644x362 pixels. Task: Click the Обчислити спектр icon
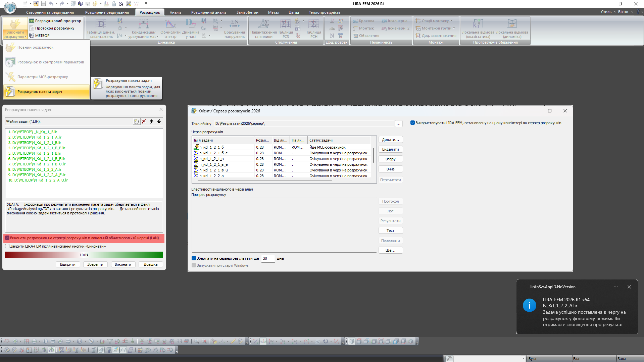170,28
